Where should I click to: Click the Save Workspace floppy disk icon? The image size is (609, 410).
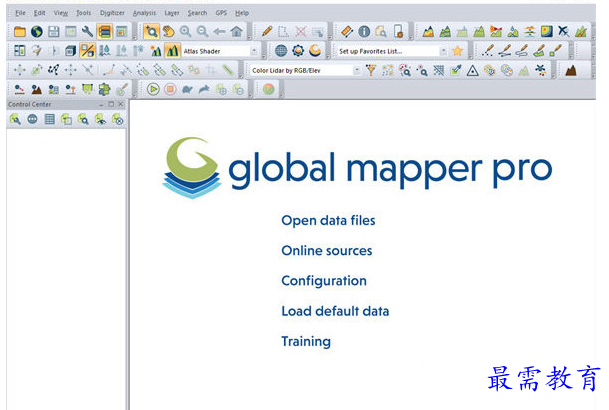coord(54,31)
